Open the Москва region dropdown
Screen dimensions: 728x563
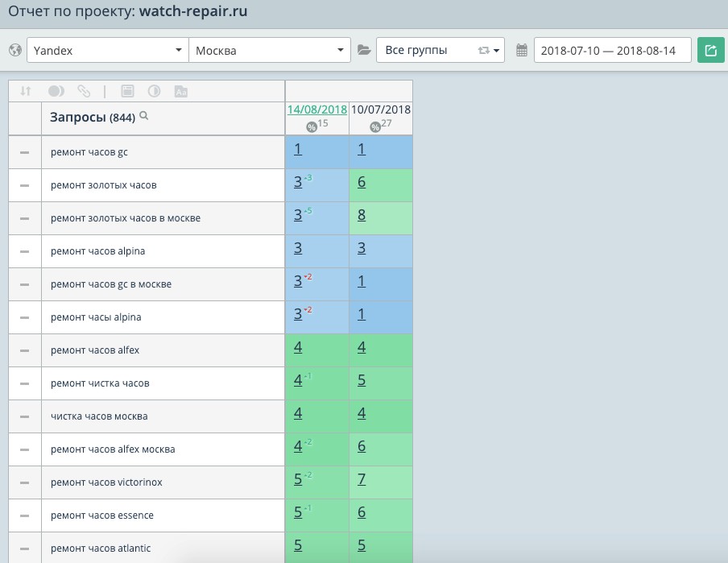pos(269,50)
